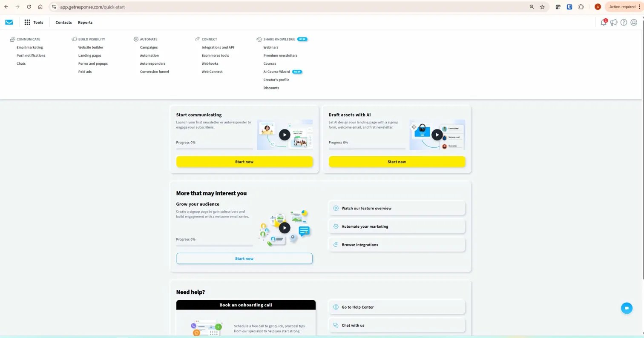Click the Progress 0% bar under Grow your audience
Image resolution: width=644 pixels, height=338 pixels.
(x=214, y=245)
